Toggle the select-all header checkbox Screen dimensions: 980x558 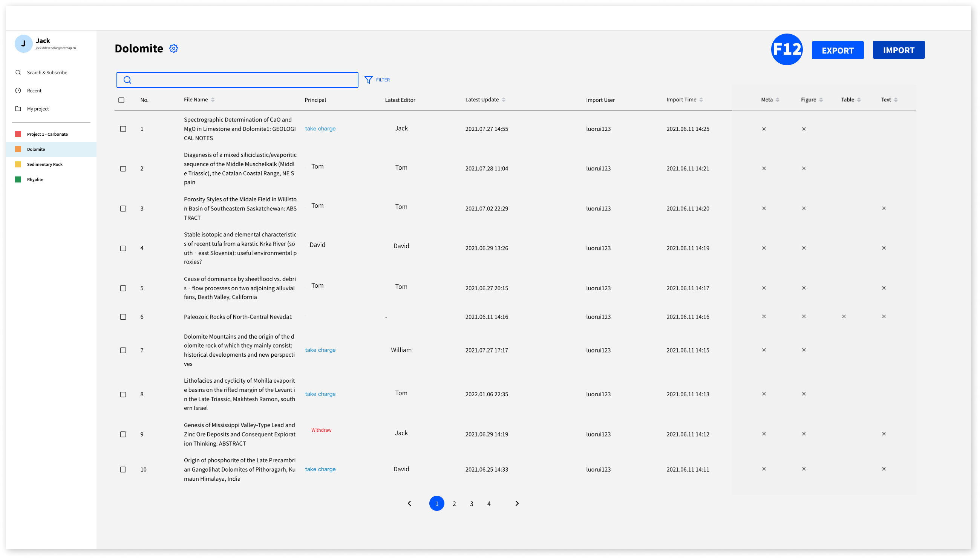121,100
